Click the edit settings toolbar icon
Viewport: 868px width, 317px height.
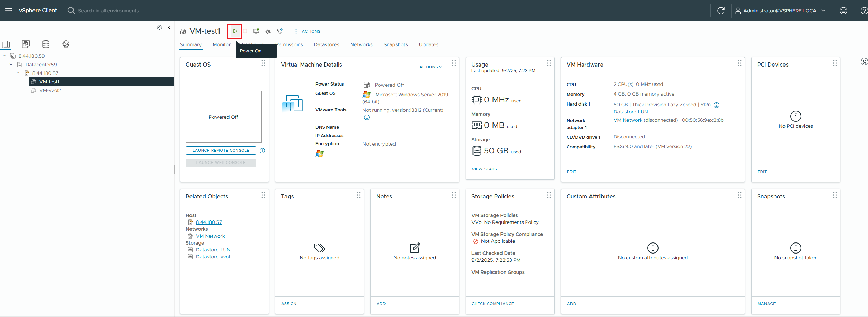click(x=268, y=31)
